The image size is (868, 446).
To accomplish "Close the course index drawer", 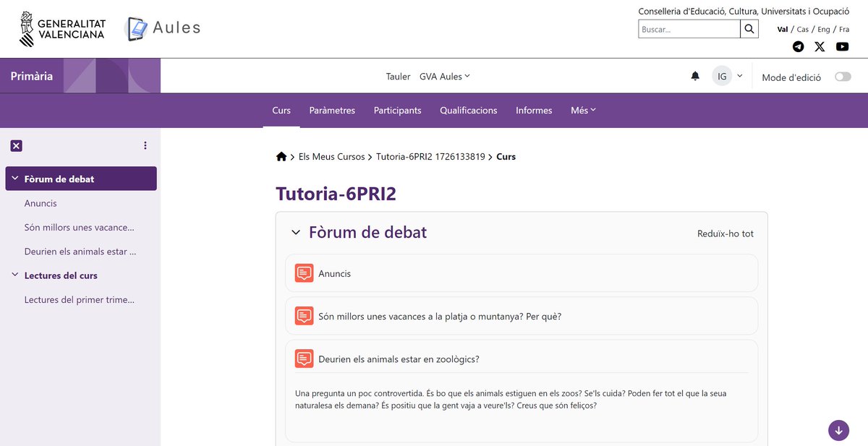I will pos(17,145).
